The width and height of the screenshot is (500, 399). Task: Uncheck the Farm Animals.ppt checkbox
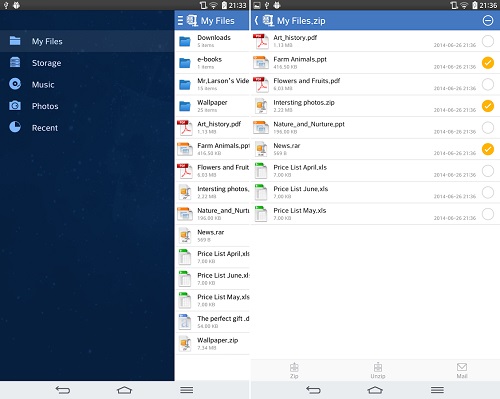point(488,63)
